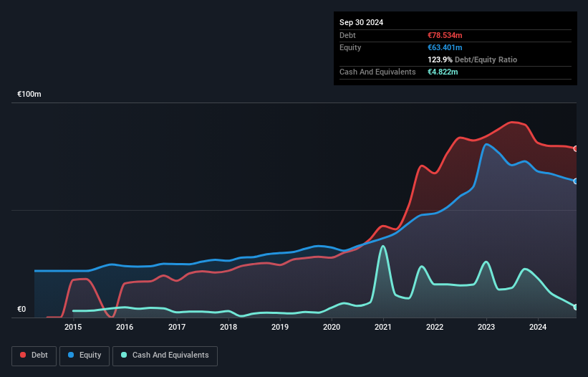The height and width of the screenshot is (377, 588).
Task: Toggle the Debt series legend button
Action: (x=34, y=355)
